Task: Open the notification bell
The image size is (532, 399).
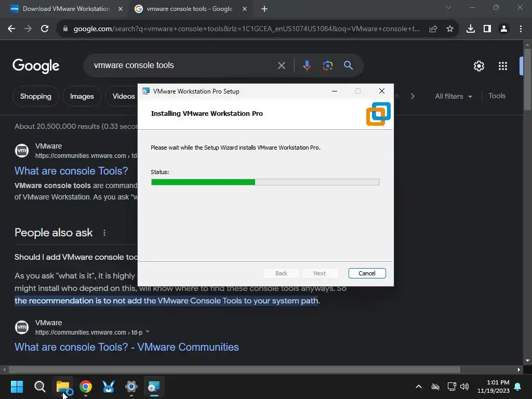Action: tap(517, 387)
